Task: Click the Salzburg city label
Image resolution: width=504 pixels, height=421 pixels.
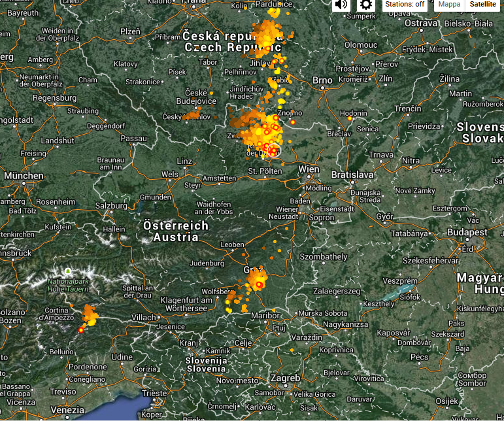Action: click(111, 206)
